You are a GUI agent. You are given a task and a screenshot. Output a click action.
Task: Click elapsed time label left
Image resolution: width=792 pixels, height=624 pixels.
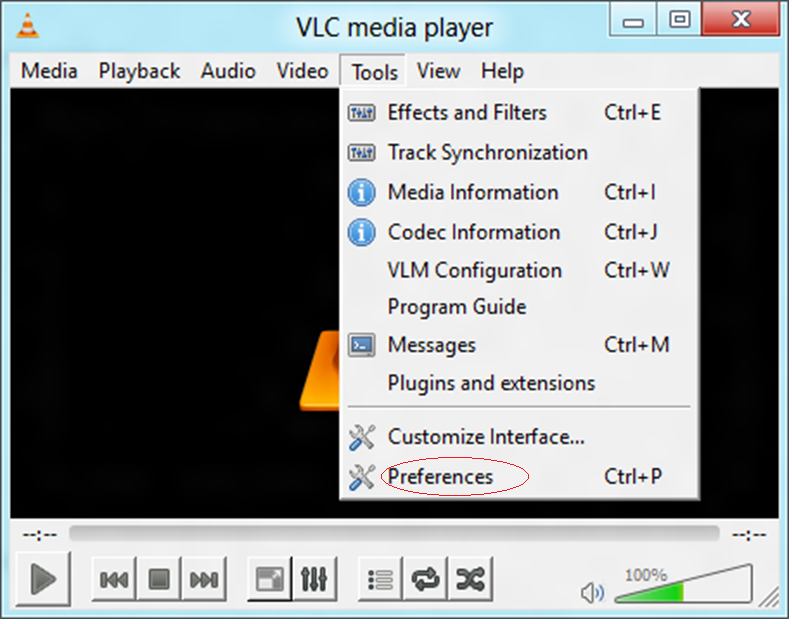(x=39, y=535)
